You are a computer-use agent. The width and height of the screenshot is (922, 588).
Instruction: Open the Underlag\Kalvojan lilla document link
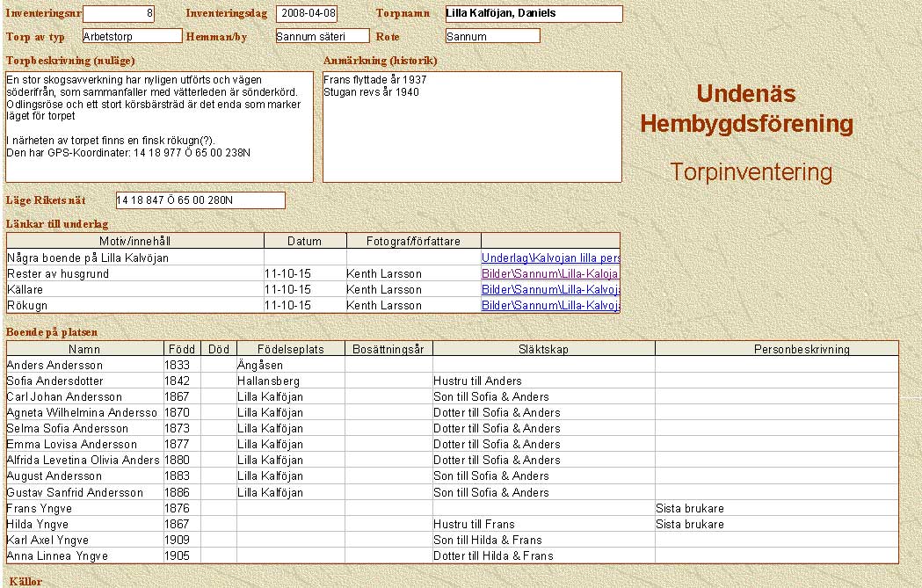pyautogui.click(x=550, y=258)
